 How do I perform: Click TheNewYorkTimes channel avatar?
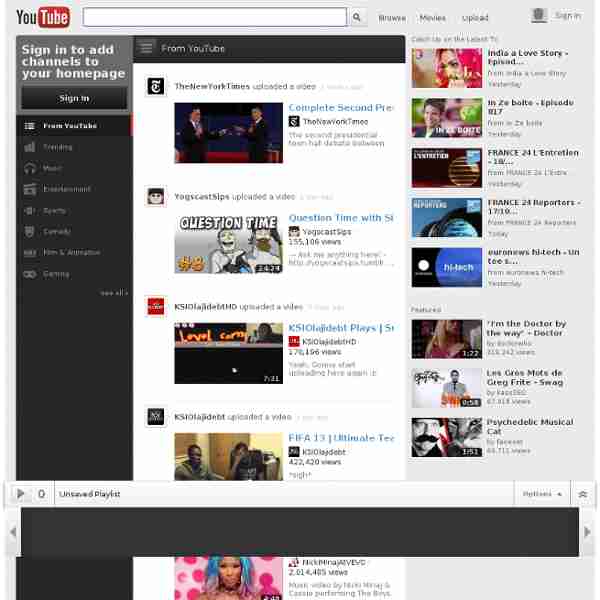[x=156, y=87]
